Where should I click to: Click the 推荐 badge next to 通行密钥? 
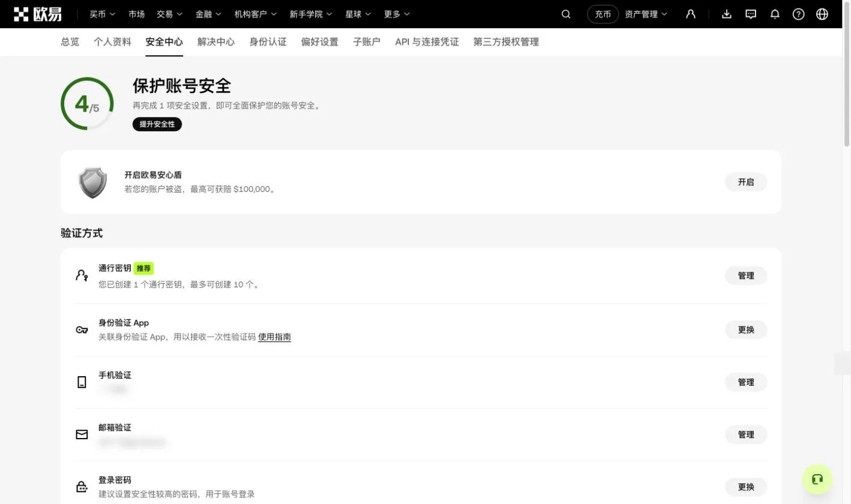coord(143,268)
